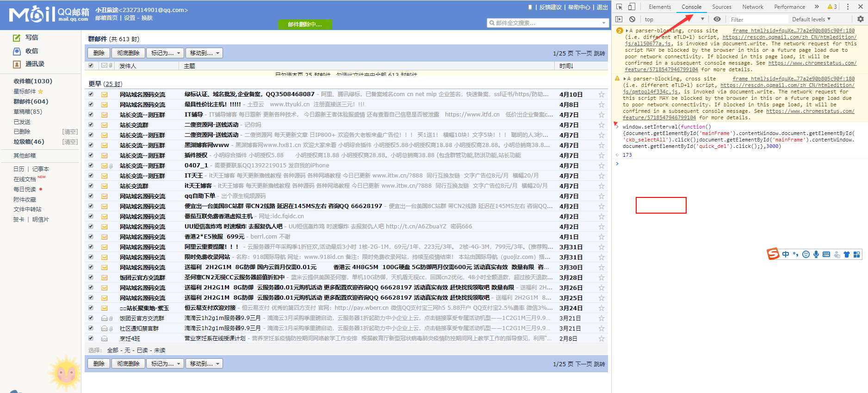This screenshot has height=393, width=868.
Task: Click the top 下一页 link
Action: 583,54
